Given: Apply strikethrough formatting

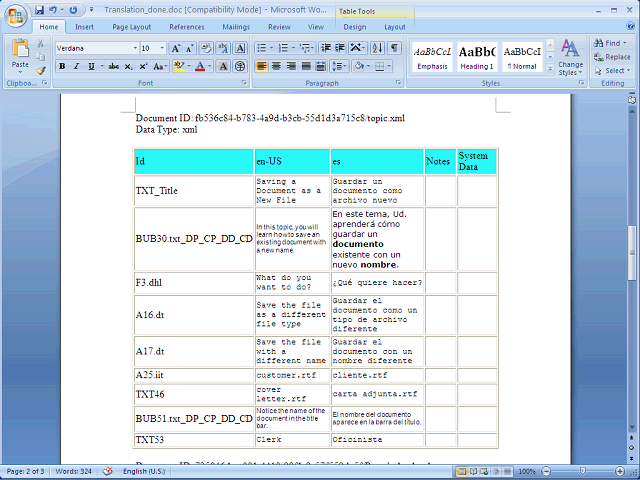Looking at the screenshot, I should click(x=113, y=66).
